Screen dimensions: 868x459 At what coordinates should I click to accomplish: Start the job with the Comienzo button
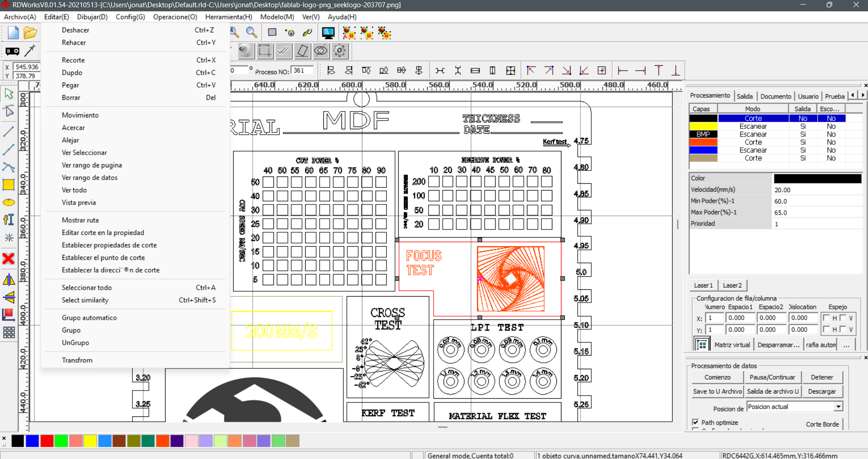click(717, 377)
